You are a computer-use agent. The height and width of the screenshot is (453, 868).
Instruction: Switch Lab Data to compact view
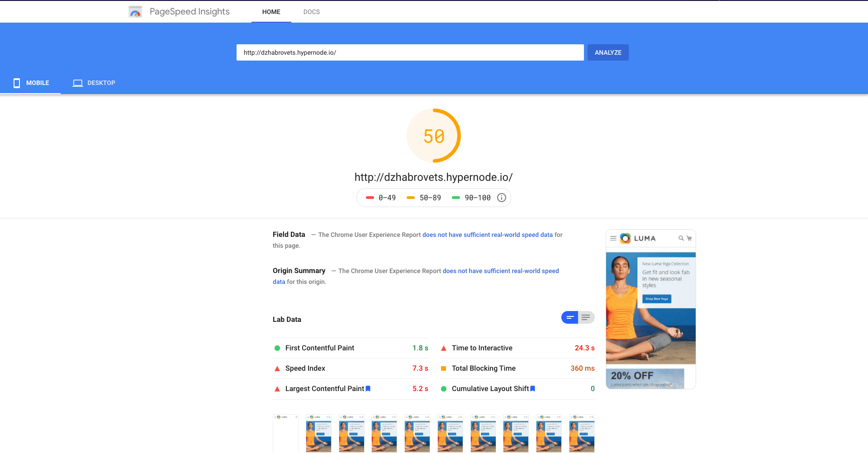pos(570,317)
